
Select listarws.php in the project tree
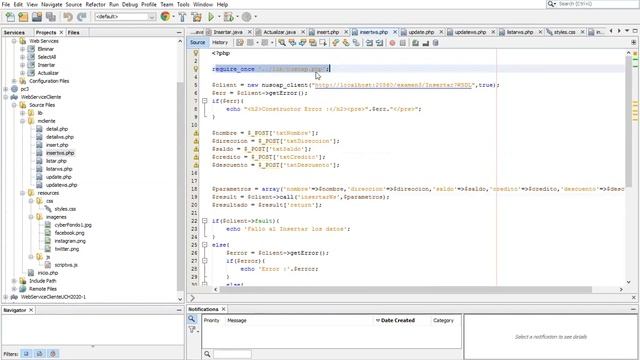[x=59, y=169]
